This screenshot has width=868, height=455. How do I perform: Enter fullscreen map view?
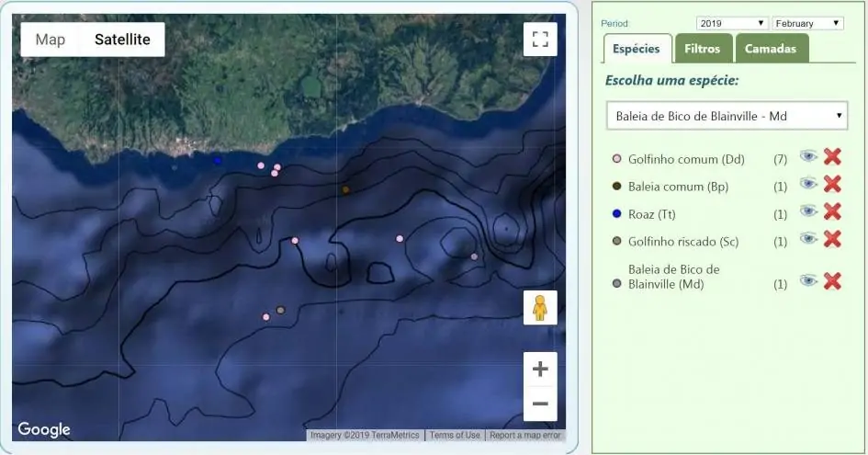tap(540, 40)
